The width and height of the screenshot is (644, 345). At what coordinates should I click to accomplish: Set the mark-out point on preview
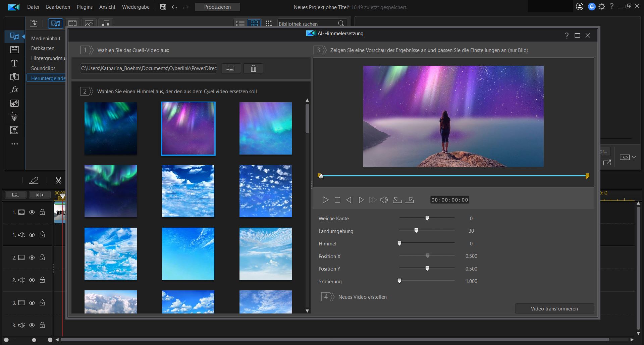click(409, 200)
